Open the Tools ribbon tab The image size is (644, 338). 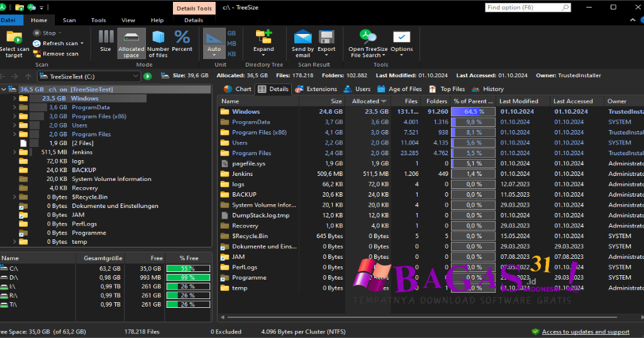point(99,20)
